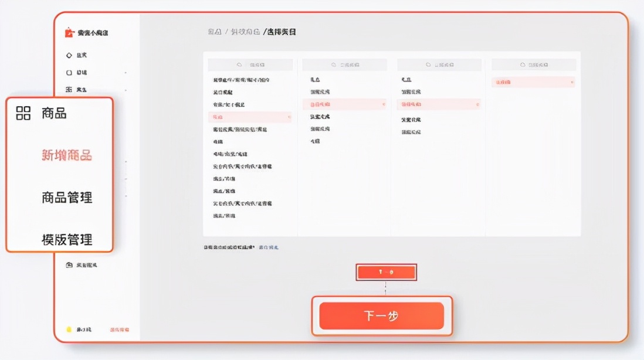Click the first breadcrumb item at top
Viewport: 644px width, 360px height.
pyautogui.click(x=215, y=32)
